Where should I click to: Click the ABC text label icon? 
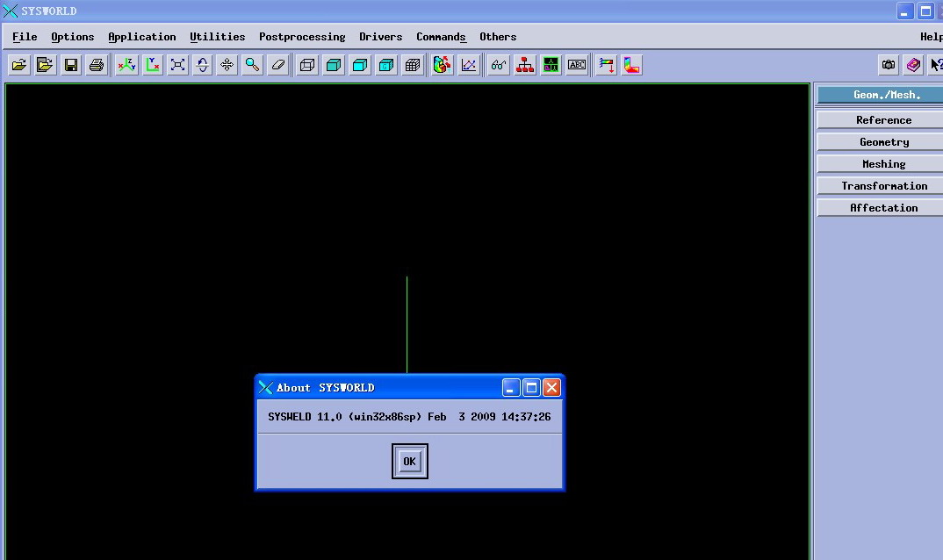click(x=577, y=65)
